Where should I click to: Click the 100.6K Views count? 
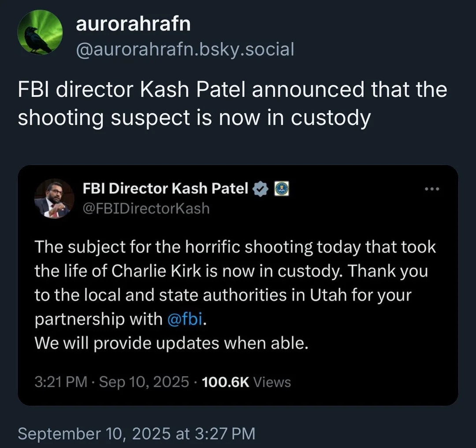click(x=246, y=382)
